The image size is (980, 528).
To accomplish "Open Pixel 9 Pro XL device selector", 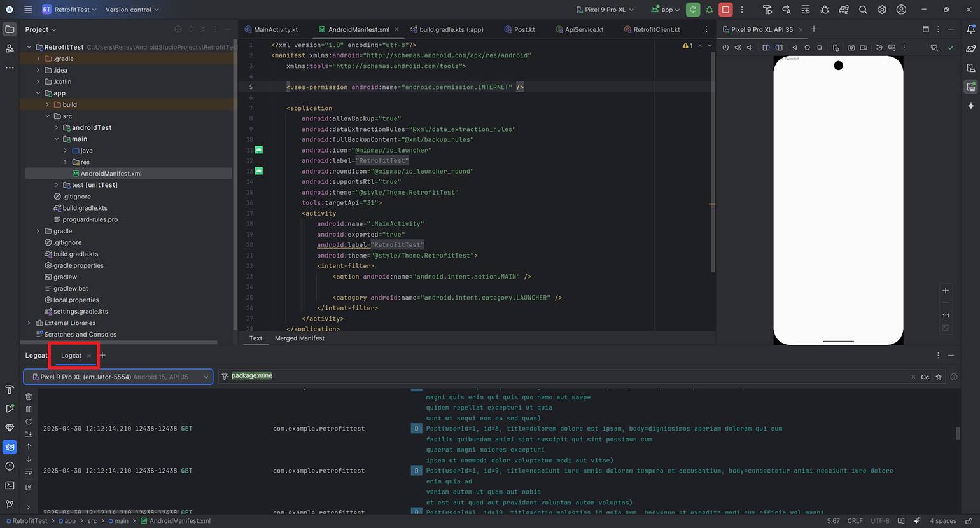I will pos(605,10).
